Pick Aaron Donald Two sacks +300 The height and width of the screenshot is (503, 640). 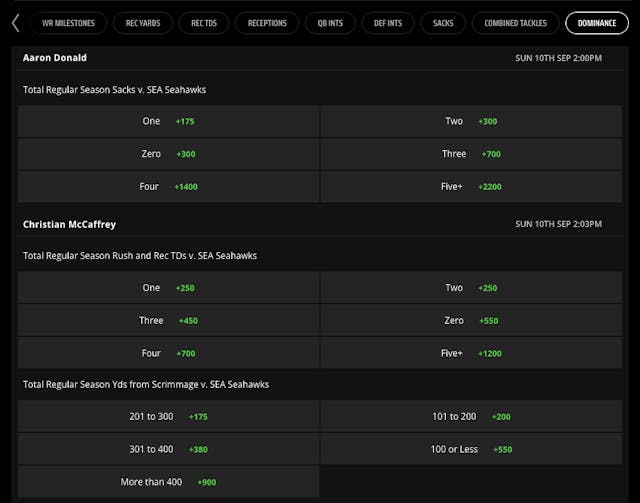click(471, 121)
